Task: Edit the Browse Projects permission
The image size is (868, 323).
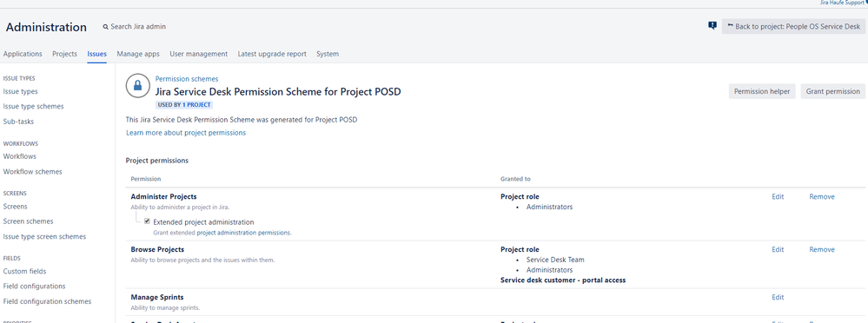Action: [778, 249]
